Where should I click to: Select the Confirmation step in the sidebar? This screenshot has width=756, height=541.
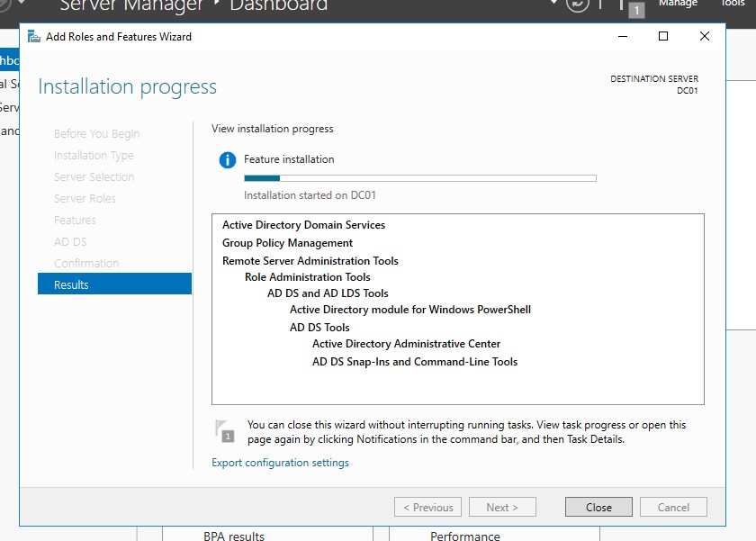[x=86, y=263]
